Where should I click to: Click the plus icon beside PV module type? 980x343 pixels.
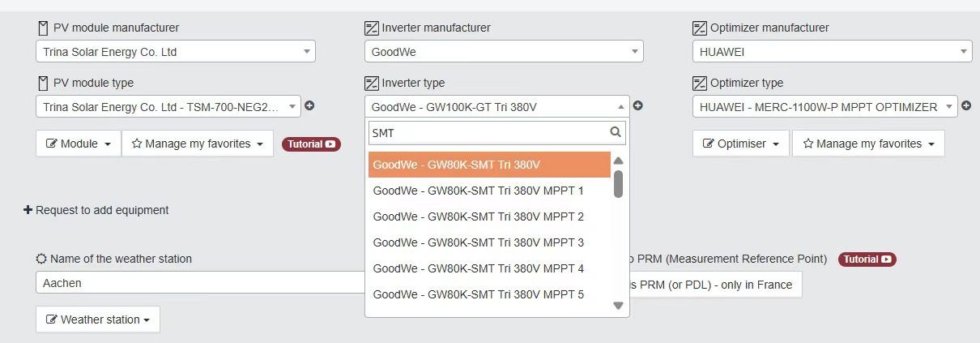(309, 106)
